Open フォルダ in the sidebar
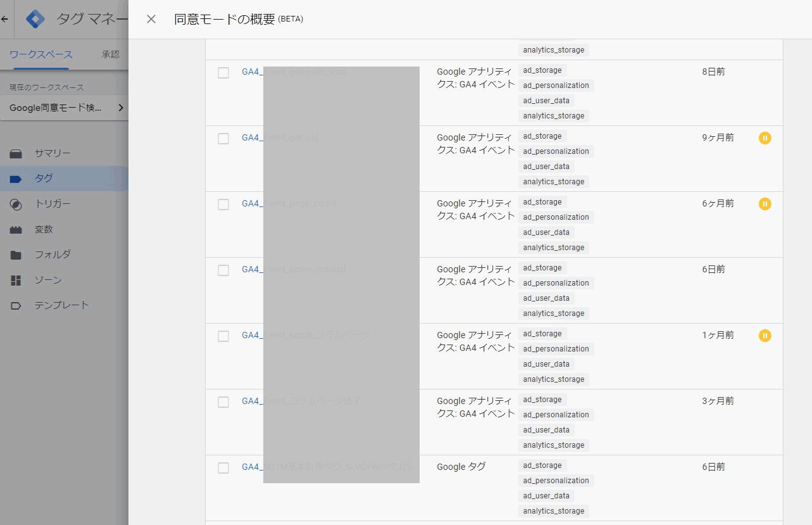812x525 pixels. pos(53,255)
